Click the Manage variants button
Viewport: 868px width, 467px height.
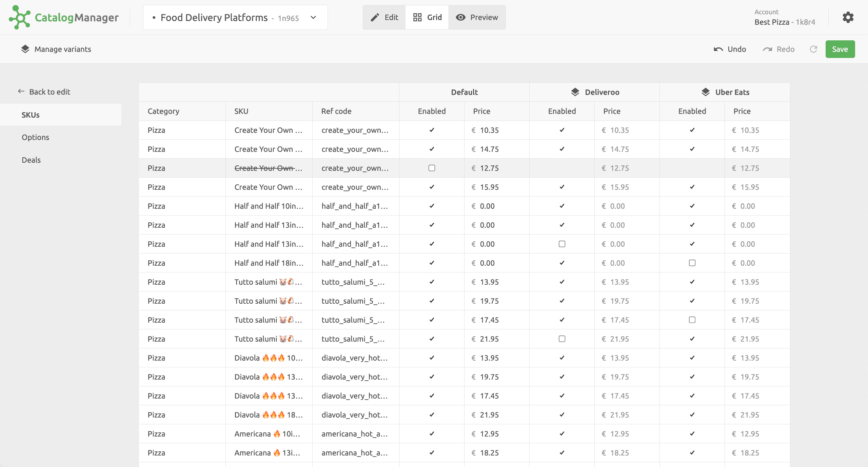click(x=56, y=49)
